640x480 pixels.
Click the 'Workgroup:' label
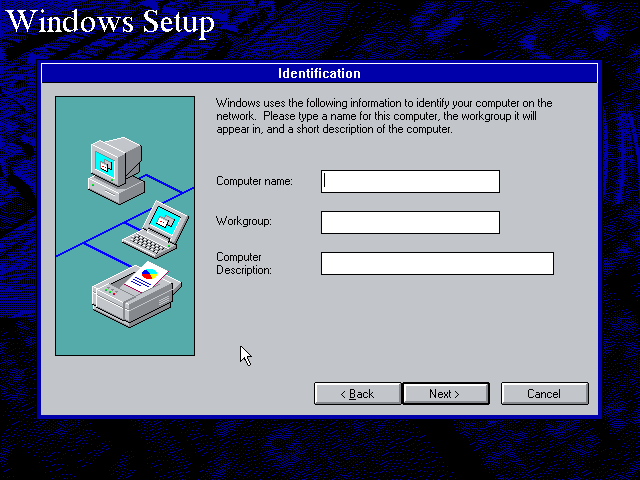point(244,221)
